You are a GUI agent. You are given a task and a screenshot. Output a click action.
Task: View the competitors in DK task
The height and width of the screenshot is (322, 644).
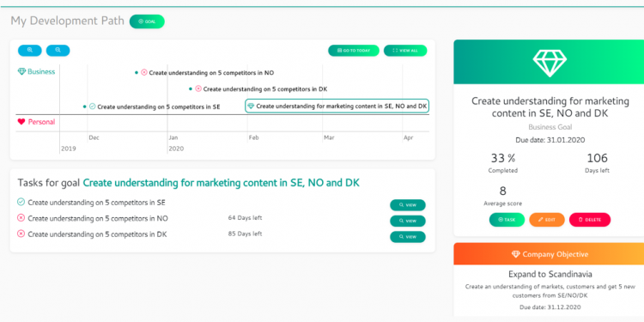[408, 237]
